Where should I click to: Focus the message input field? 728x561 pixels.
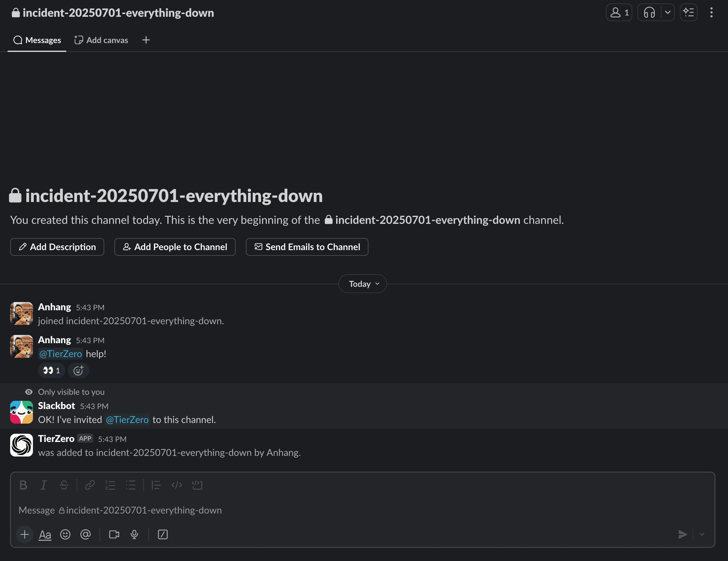coord(363,510)
